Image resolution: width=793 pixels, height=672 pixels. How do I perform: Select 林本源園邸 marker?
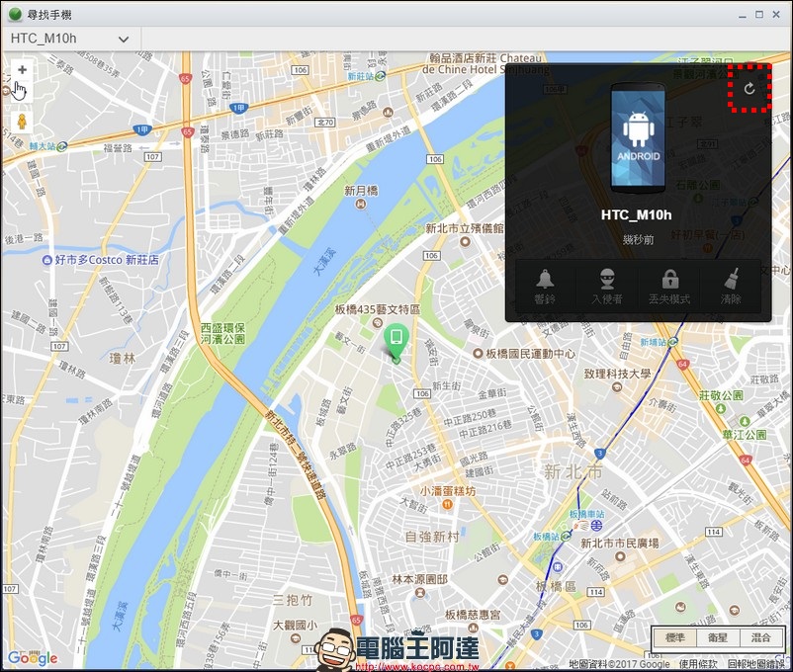tap(420, 592)
